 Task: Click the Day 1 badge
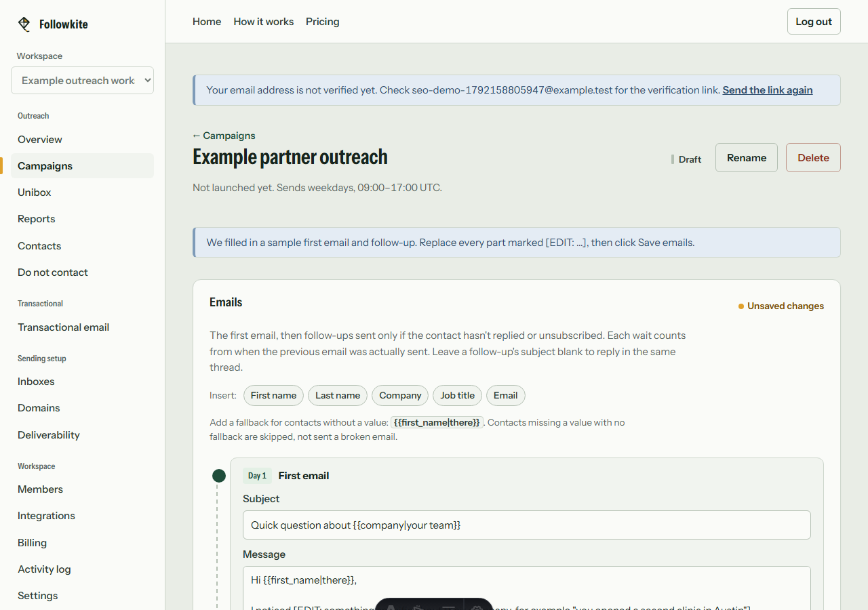[257, 476]
